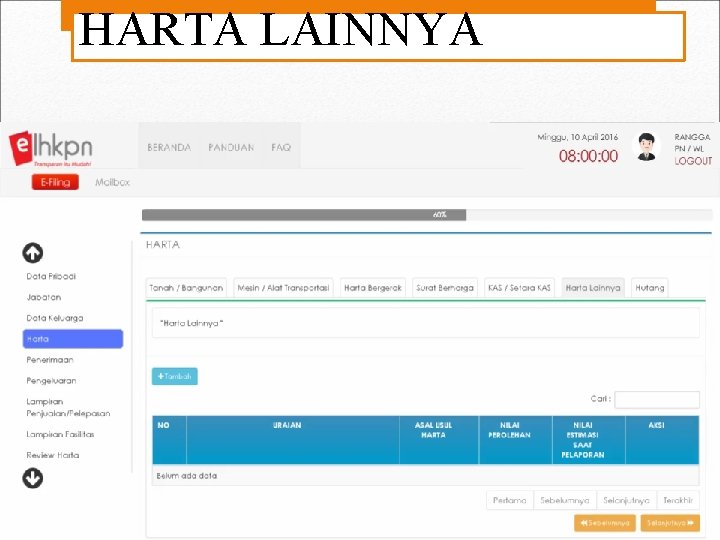This screenshot has width=720, height=540.
Task: Click the AKSI column header
Action: click(662, 440)
